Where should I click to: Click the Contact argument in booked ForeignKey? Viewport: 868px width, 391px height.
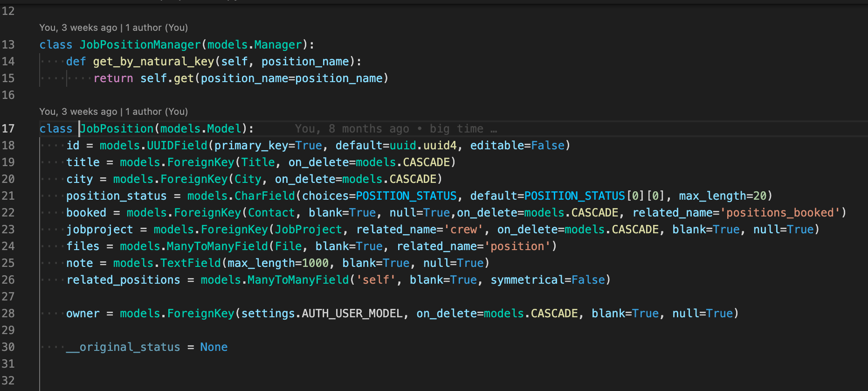point(271,213)
